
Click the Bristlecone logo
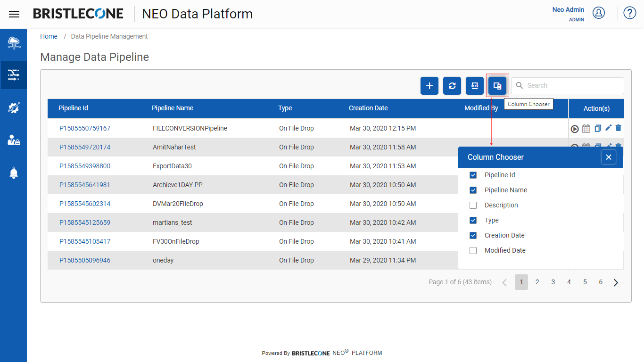pyautogui.click(x=78, y=14)
